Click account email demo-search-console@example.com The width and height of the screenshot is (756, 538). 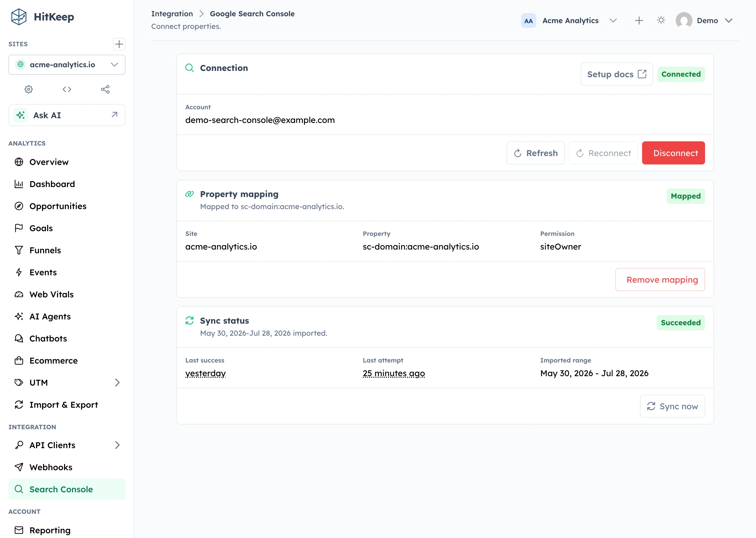[260, 120]
